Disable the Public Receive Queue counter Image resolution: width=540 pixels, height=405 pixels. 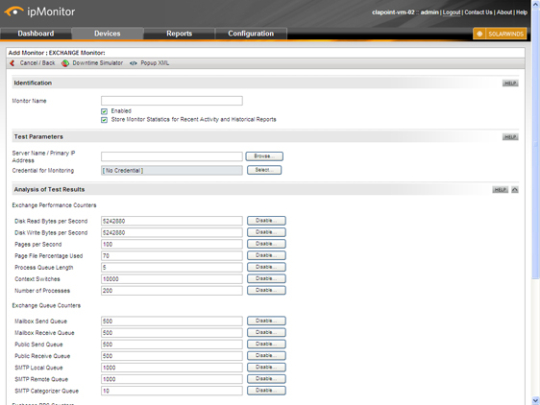266,356
